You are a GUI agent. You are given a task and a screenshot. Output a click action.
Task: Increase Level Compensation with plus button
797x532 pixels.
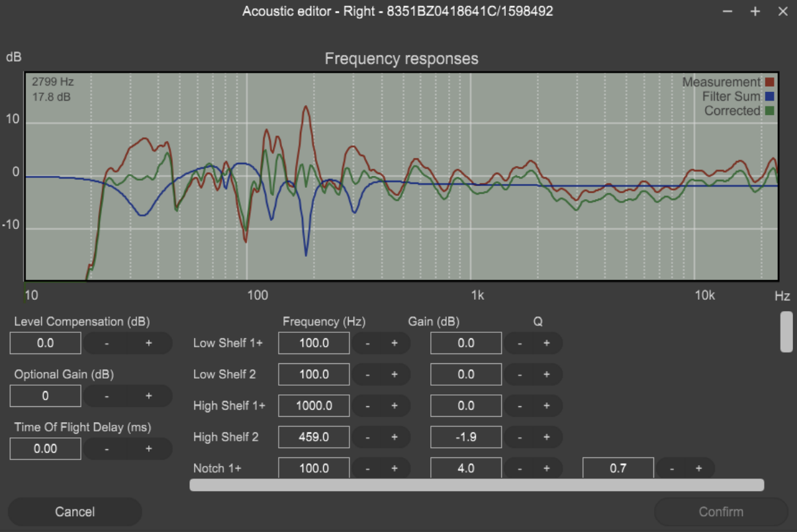click(x=148, y=343)
